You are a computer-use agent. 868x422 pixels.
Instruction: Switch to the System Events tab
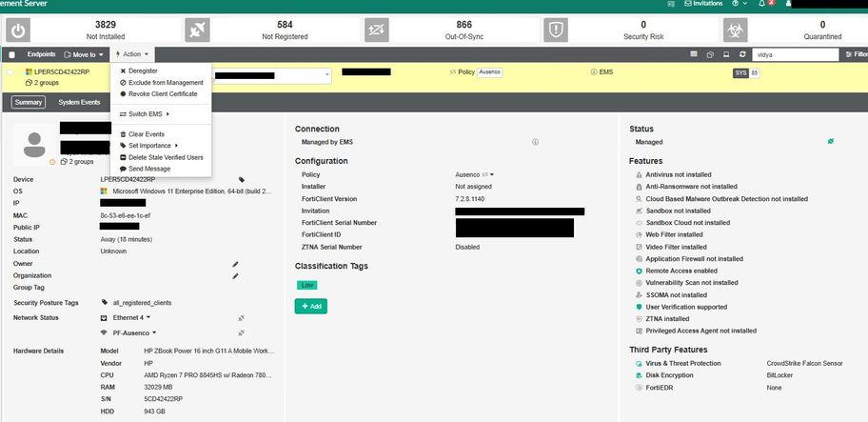[x=79, y=103]
